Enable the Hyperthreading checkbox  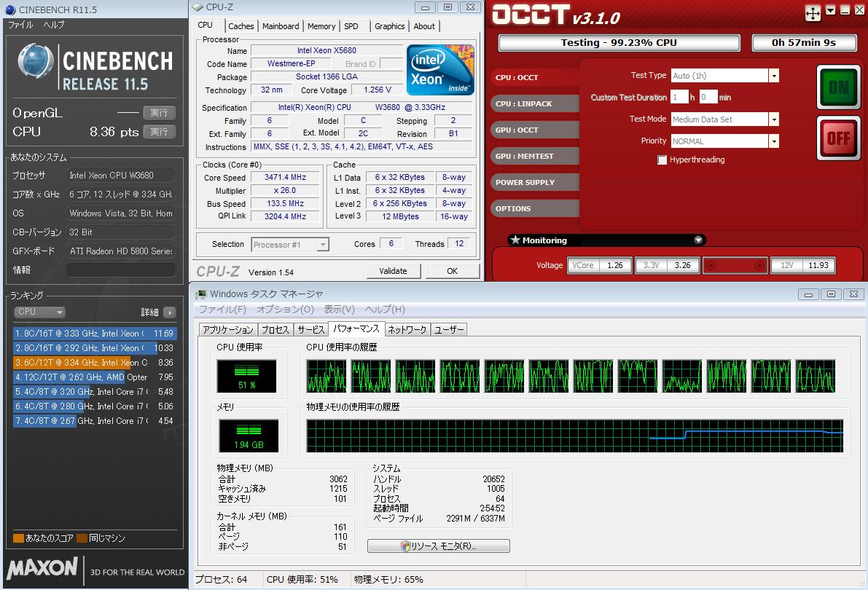(x=662, y=160)
